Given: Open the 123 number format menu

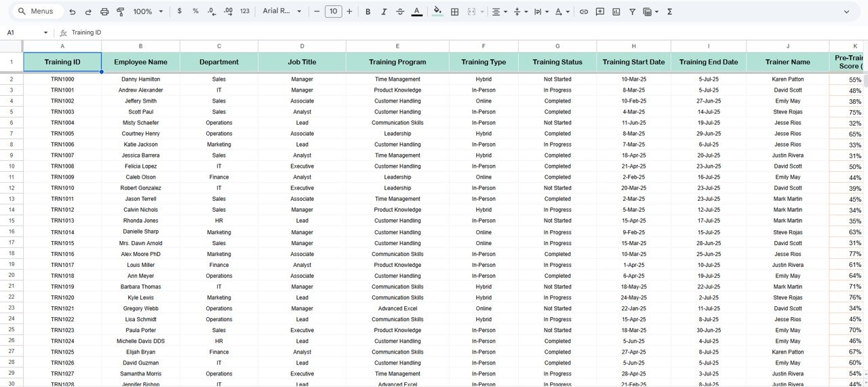Looking at the screenshot, I should click(x=245, y=12).
